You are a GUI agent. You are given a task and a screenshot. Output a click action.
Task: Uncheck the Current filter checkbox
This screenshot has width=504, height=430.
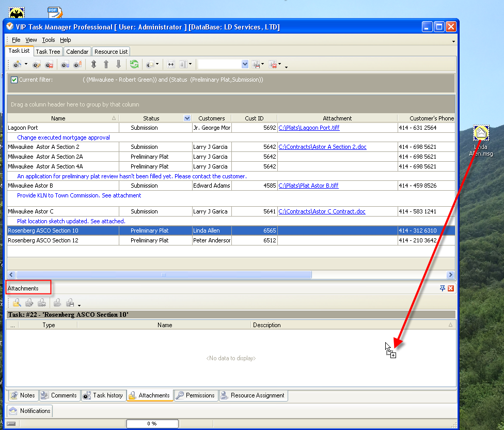click(14, 80)
